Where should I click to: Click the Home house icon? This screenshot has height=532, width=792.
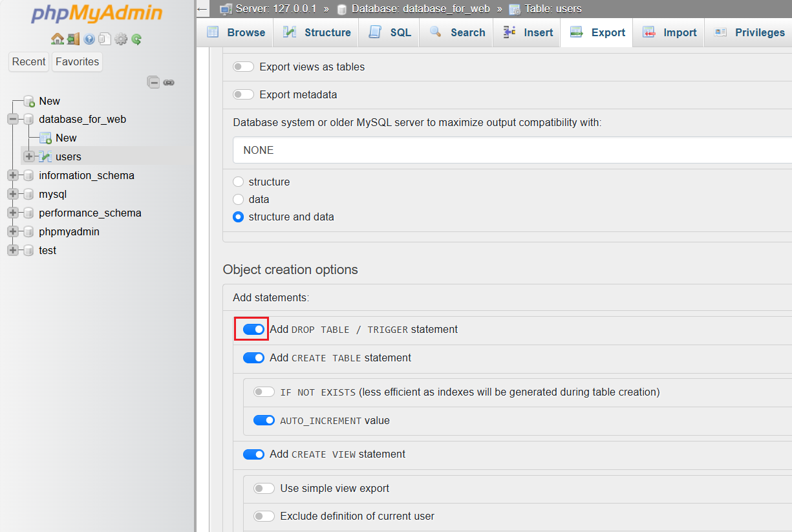[58, 39]
